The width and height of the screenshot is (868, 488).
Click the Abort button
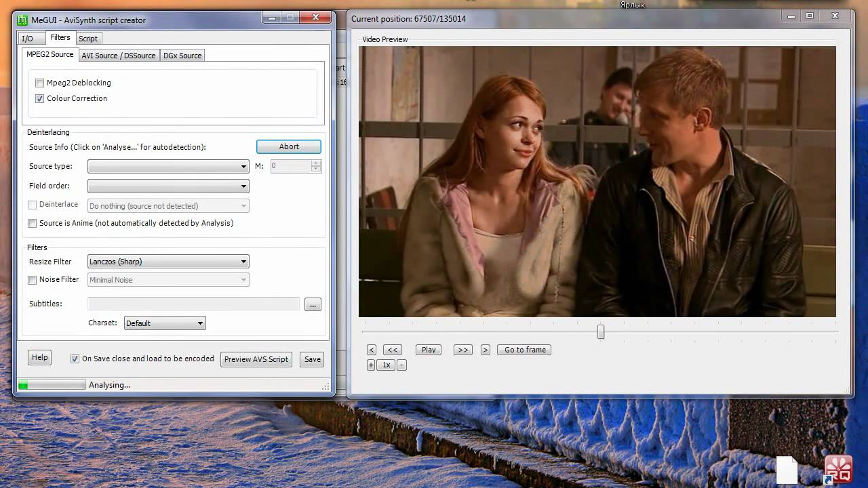coord(289,146)
